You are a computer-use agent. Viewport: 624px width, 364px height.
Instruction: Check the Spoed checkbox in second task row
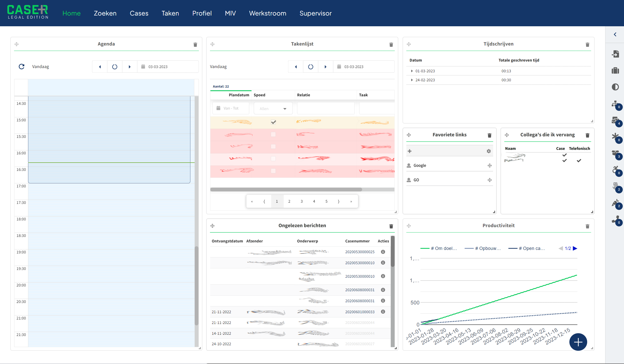[273, 134]
